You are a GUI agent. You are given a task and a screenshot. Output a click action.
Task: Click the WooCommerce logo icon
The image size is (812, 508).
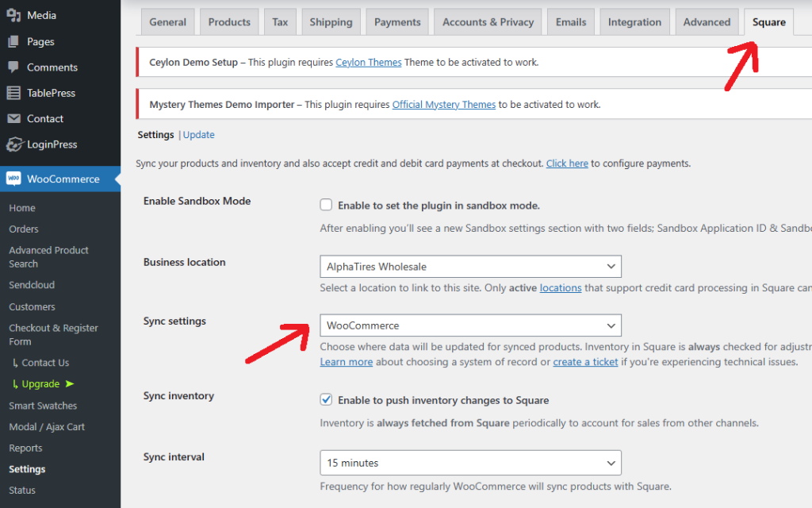[13, 179]
